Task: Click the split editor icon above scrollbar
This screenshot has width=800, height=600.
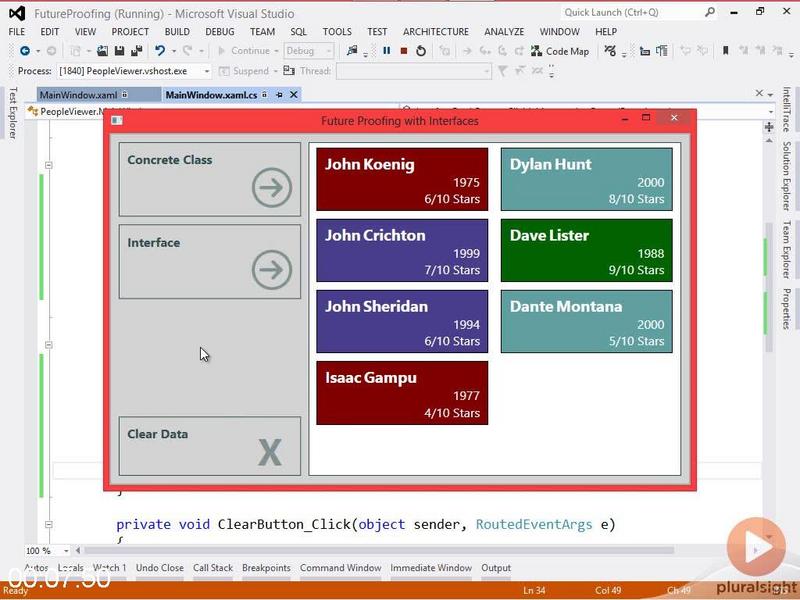Action: click(x=769, y=127)
